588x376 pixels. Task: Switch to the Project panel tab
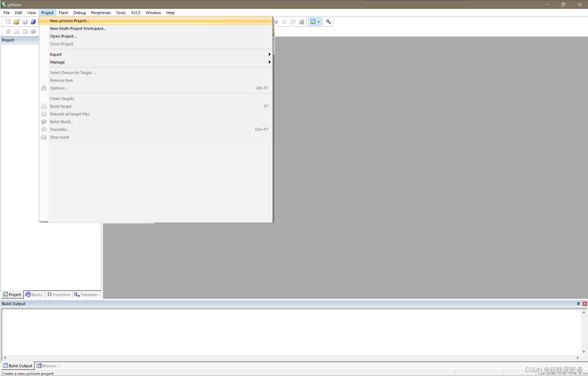pos(12,294)
